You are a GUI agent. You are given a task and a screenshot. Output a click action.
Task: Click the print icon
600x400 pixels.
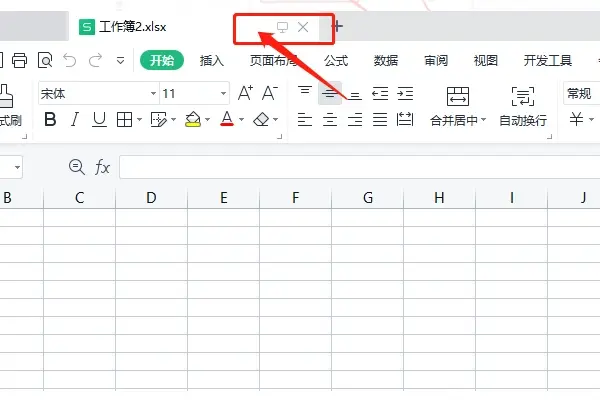19,61
